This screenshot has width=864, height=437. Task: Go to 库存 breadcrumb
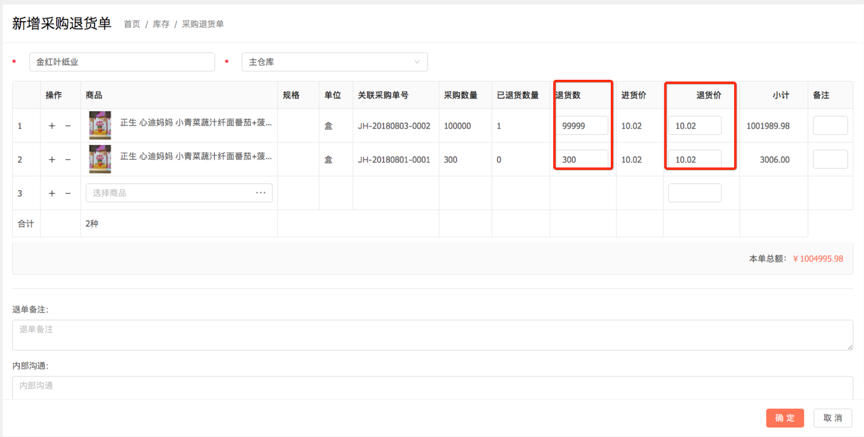[161, 24]
